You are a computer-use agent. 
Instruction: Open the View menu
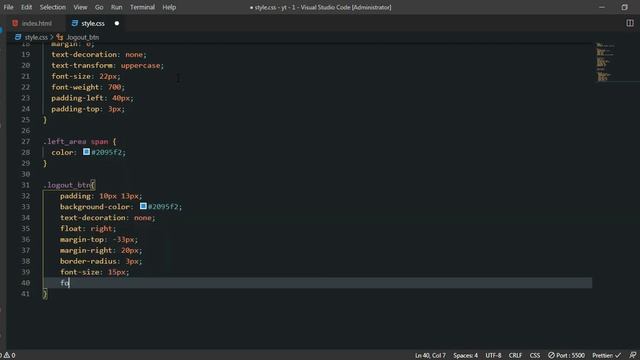click(80, 7)
